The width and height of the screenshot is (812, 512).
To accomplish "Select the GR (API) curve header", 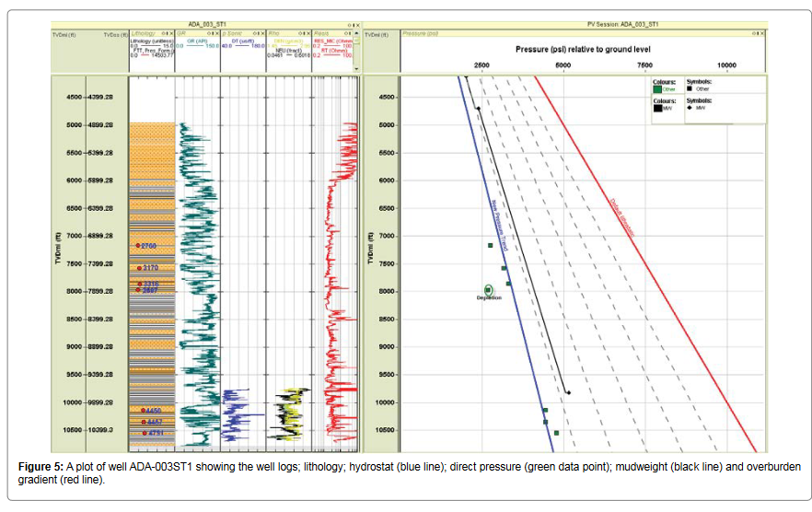I will [x=198, y=42].
